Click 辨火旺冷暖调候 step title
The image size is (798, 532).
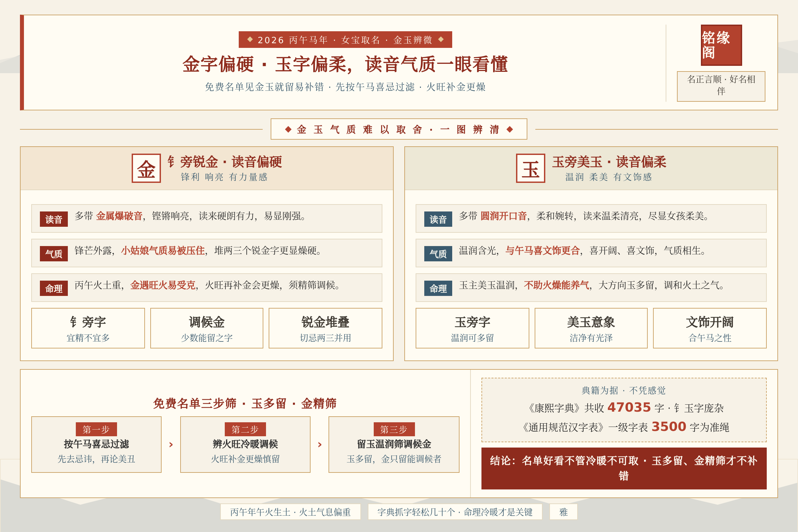(x=245, y=444)
